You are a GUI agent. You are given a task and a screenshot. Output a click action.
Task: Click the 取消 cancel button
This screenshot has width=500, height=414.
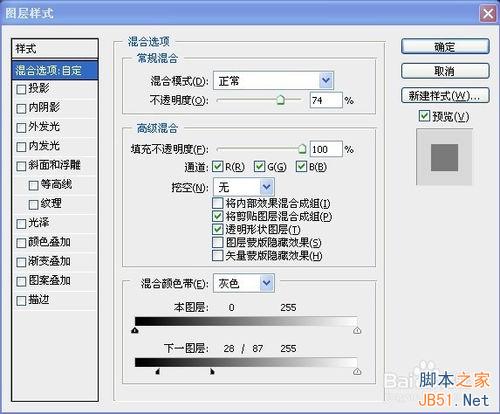(x=445, y=71)
